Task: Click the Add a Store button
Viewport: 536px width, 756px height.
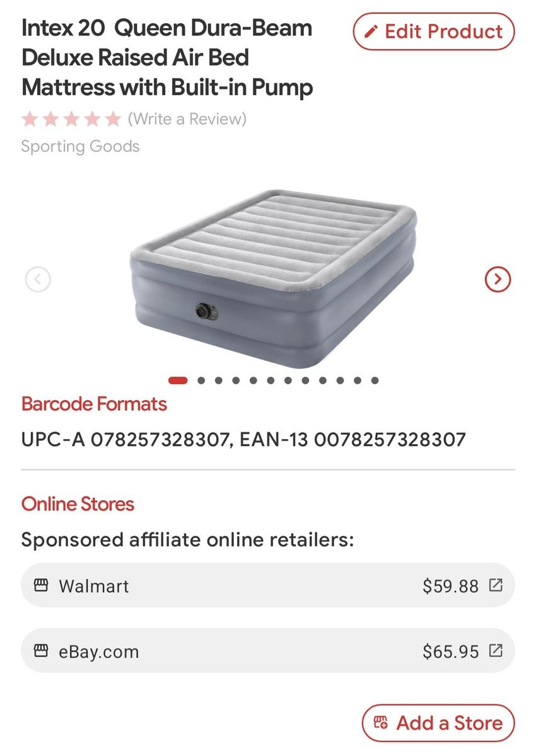Action: point(438,723)
